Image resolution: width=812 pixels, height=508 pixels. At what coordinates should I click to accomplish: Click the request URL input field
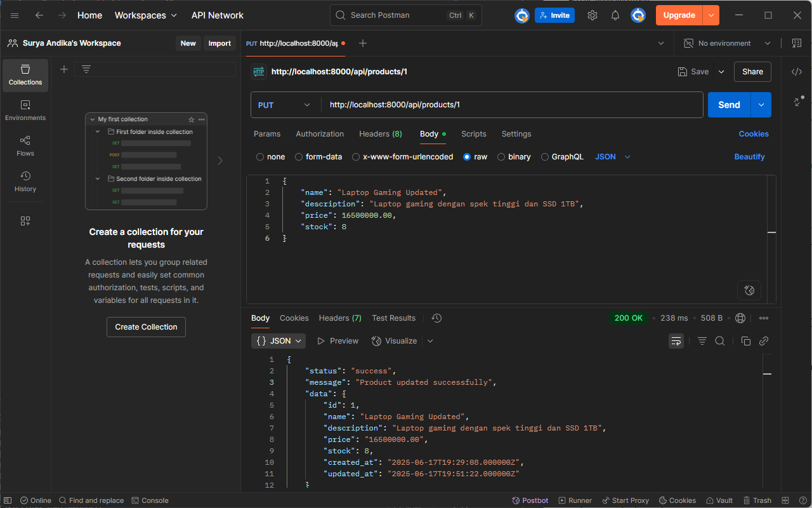coord(507,105)
